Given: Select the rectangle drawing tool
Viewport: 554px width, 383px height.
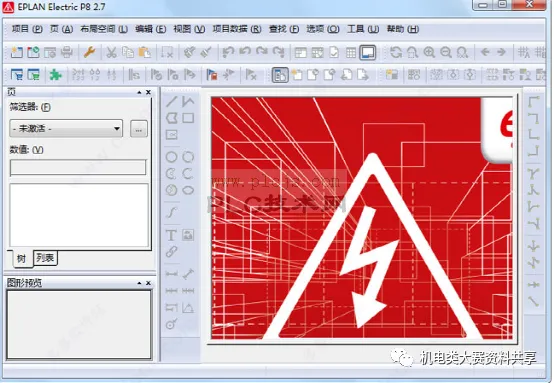Looking at the screenshot, I should [188, 118].
